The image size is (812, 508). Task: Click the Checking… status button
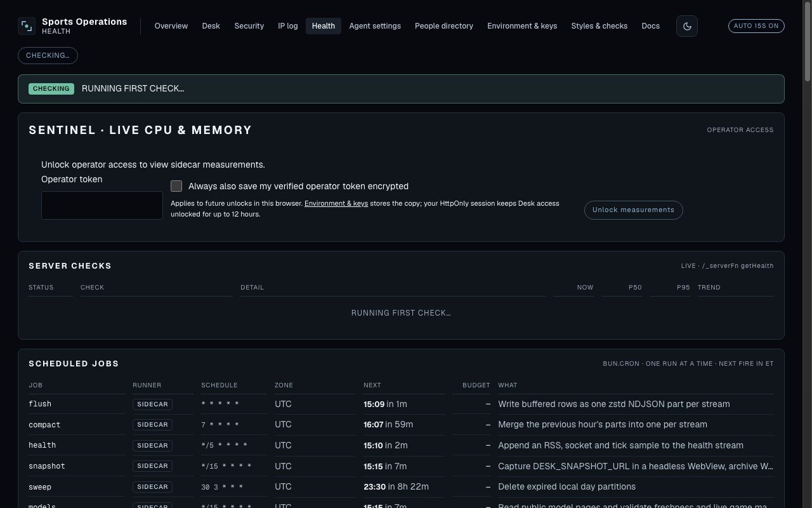tap(48, 55)
